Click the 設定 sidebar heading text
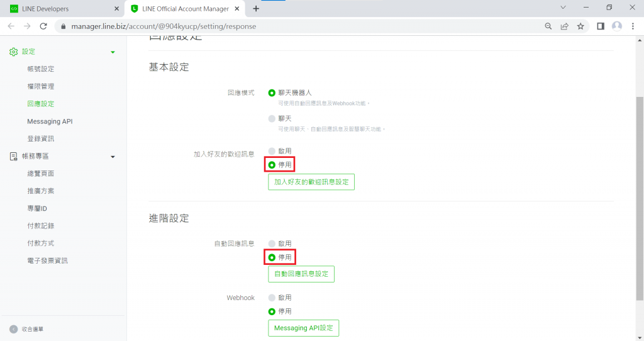 click(x=29, y=52)
